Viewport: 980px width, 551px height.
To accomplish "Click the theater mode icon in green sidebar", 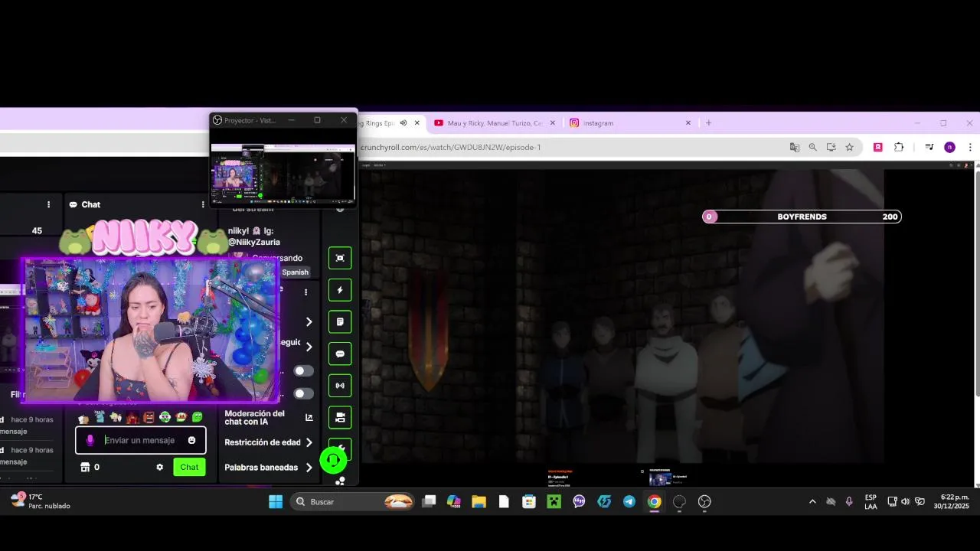I will click(340, 258).
